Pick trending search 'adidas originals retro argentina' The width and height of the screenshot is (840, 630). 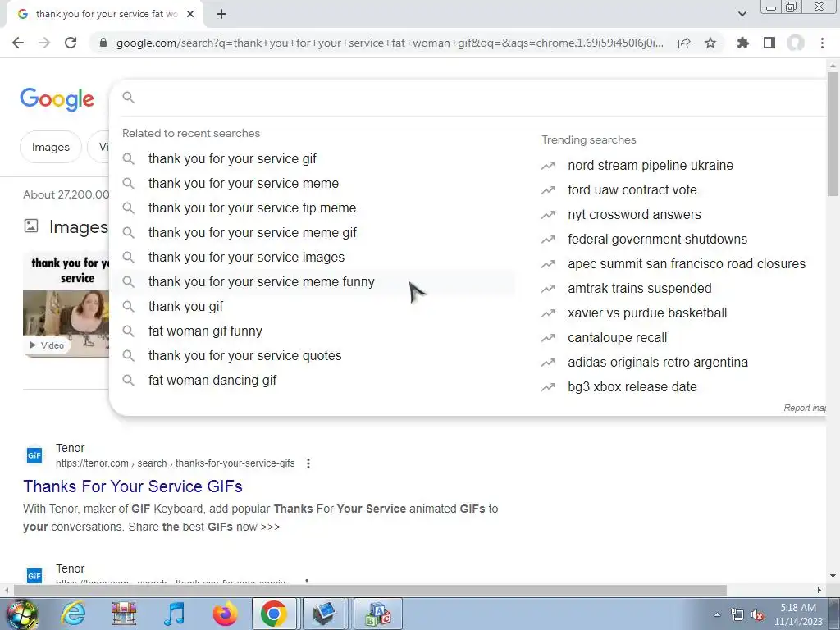(658, 363)
